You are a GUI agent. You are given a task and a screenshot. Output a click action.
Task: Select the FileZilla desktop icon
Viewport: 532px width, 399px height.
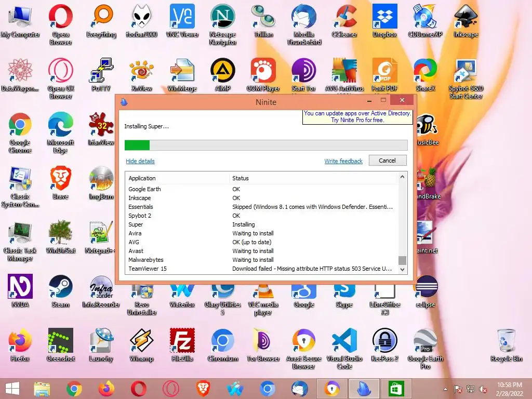point(182,345)
